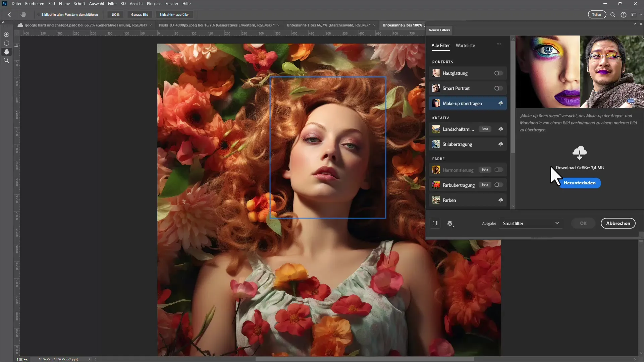Click the download cloud icon for Stilübertragung
644x362 pixels.
501,144
